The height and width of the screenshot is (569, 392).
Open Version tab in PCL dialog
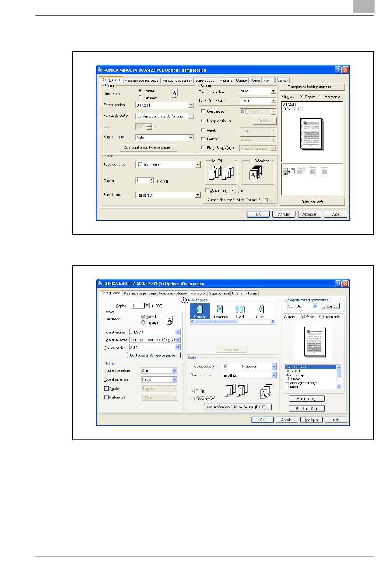point(283,81)
